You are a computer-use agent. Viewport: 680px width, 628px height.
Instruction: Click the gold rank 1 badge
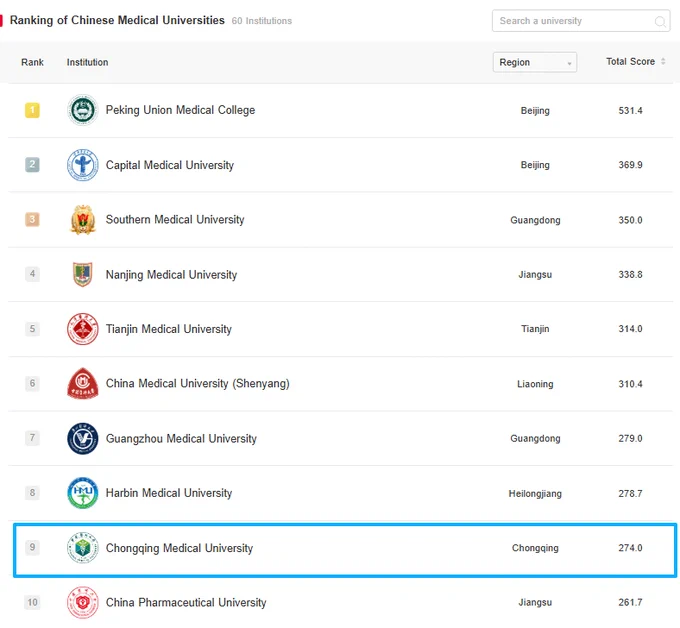tap(32, 110)
